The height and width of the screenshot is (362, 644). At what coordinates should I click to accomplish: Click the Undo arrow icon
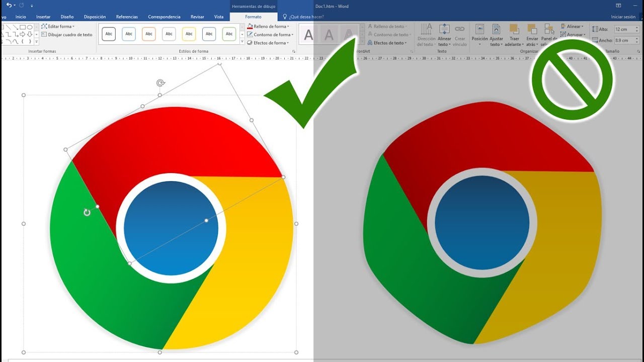point(9,5)
